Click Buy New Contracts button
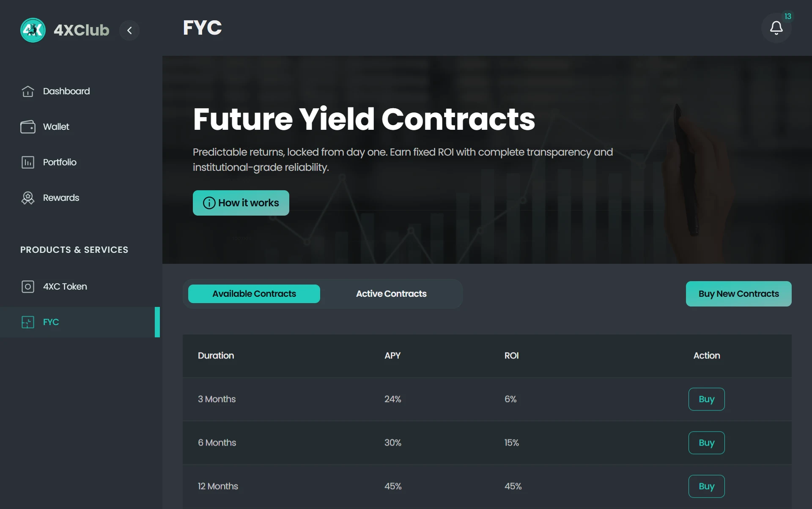 738,294
